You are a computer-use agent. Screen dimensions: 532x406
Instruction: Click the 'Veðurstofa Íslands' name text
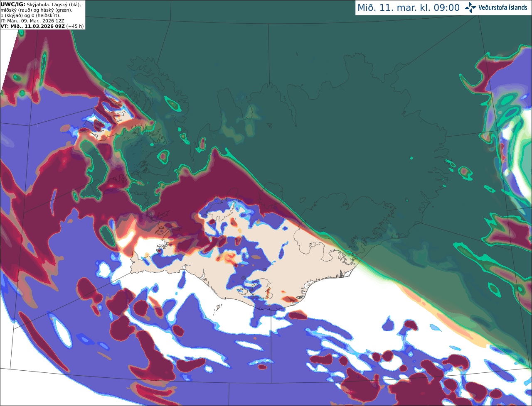pos(503,7)
